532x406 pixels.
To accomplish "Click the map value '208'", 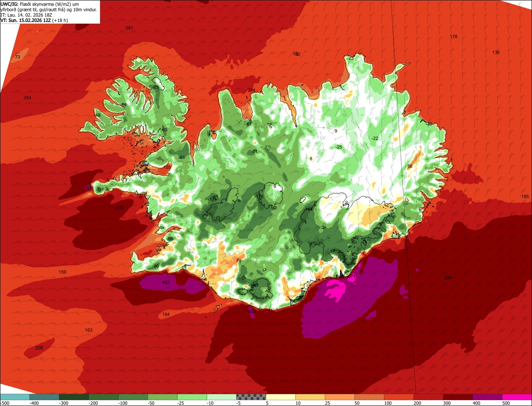I will pos(39,348).
